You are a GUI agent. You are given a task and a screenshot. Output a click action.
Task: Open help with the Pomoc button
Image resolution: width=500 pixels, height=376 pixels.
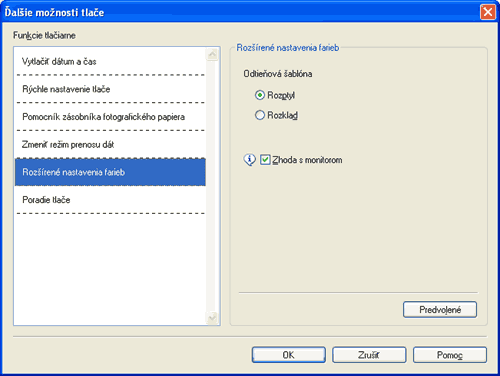(x=450, y=355)
